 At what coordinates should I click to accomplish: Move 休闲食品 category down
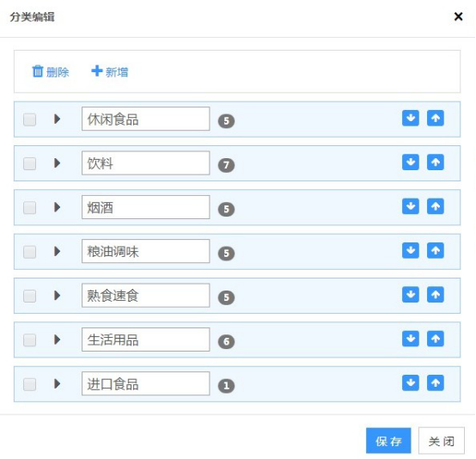click(x=411, y=118)
